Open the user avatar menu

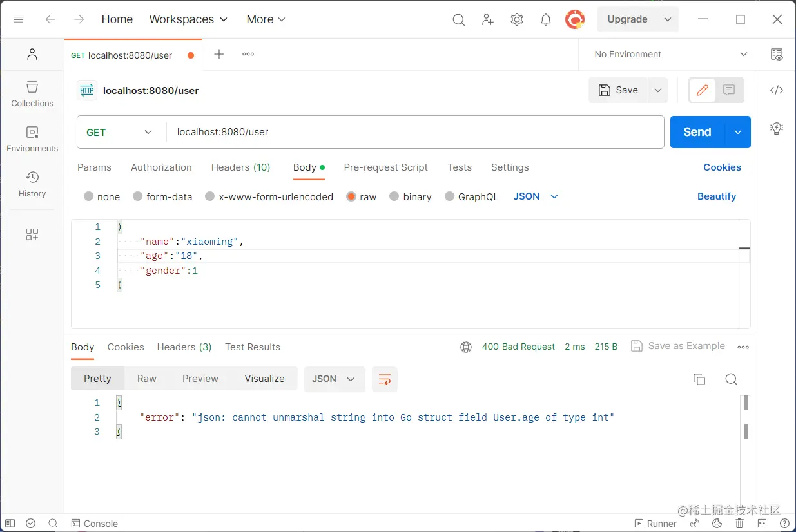click(575, 19)
